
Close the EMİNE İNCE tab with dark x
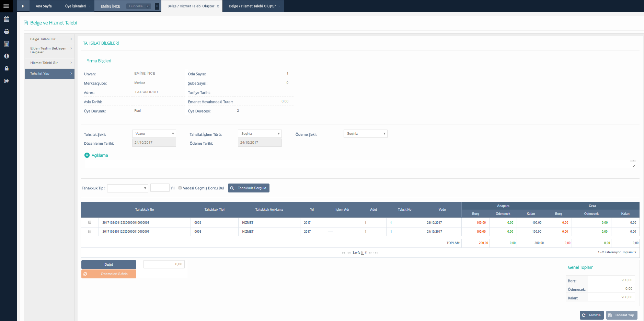(x=157, y=6)
